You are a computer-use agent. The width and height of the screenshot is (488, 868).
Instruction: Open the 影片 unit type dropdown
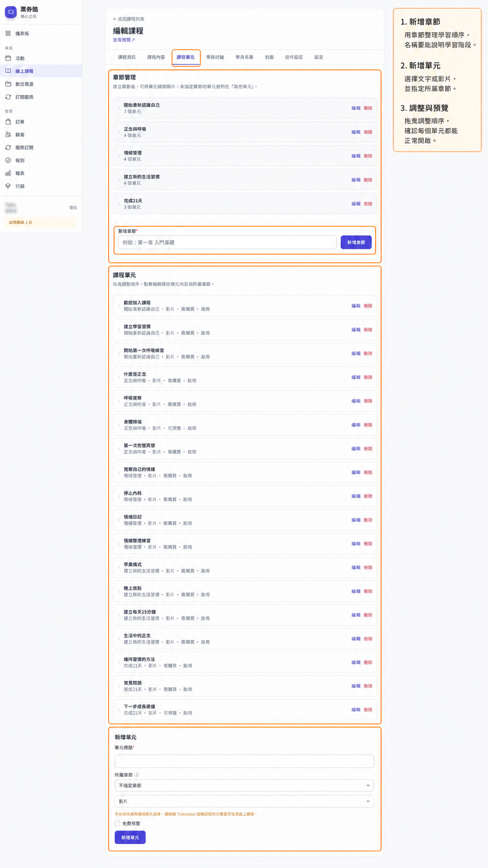[x=244, y=801]
